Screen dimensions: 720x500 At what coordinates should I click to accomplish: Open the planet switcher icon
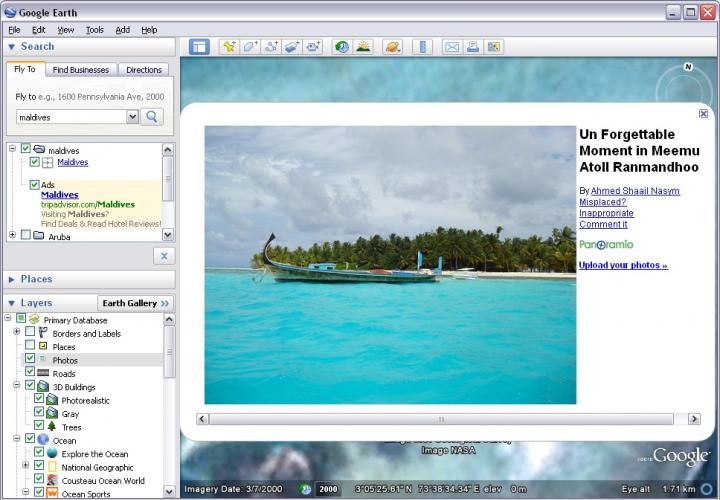point(392,46)
